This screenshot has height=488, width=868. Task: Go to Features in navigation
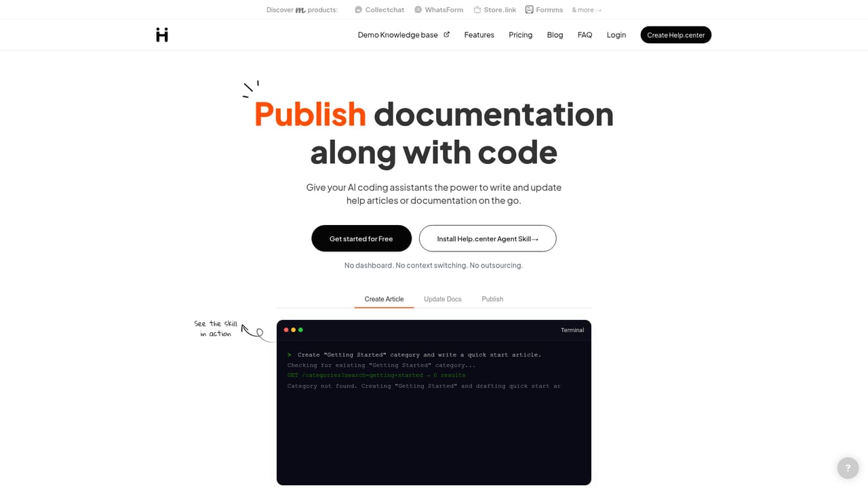point(479,35)
